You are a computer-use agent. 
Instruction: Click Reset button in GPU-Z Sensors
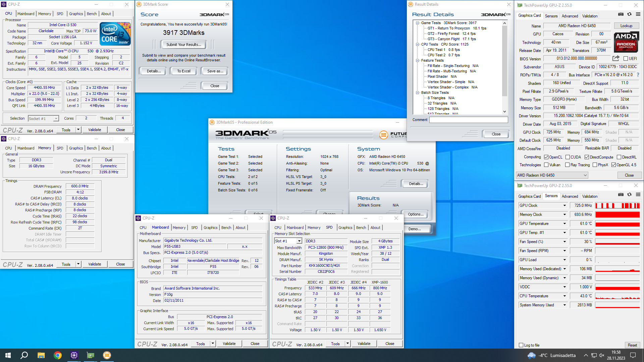click(632, 345)
